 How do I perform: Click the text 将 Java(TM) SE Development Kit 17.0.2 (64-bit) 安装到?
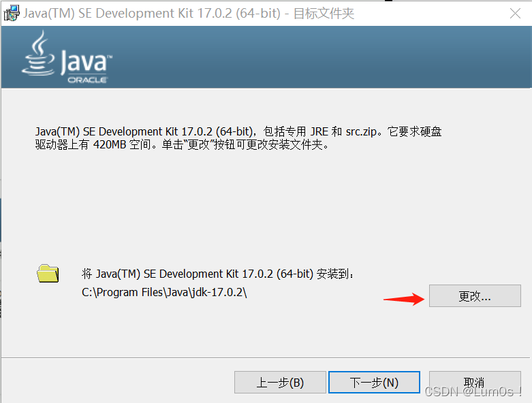pos(217,274)
